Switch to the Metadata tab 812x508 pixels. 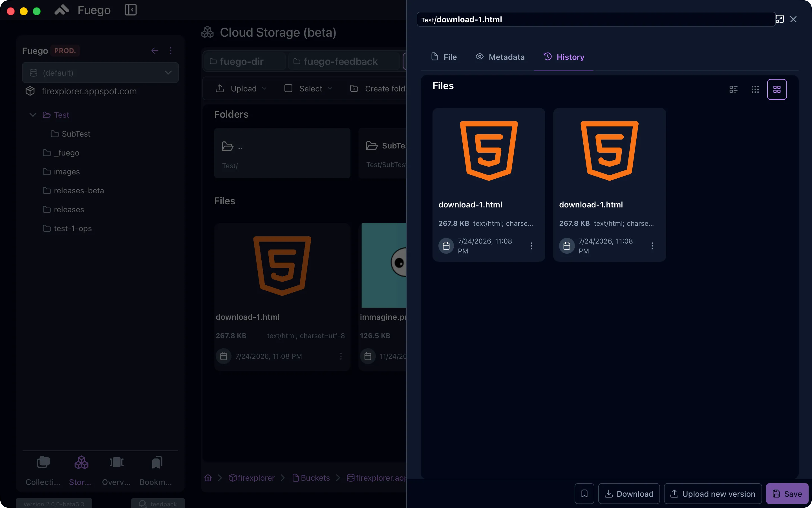(500, 57)
